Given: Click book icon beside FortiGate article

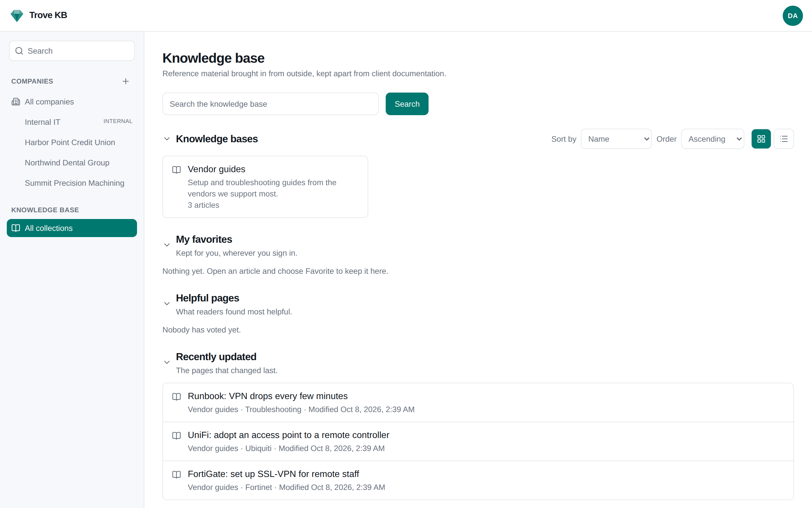Looking at the screenshot, I should [176, 474].
